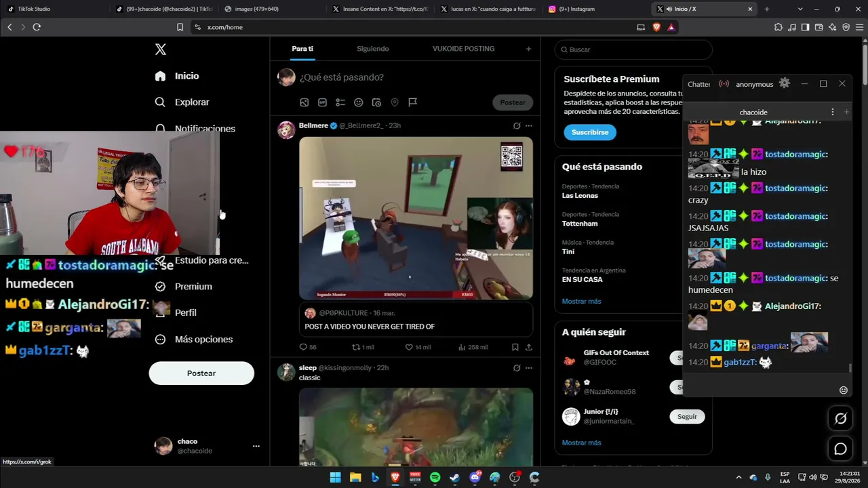This screenshot has width=868, height=488.
Task: View analytics for Bellmere's post (258 mil)
Action: [473, 347]
